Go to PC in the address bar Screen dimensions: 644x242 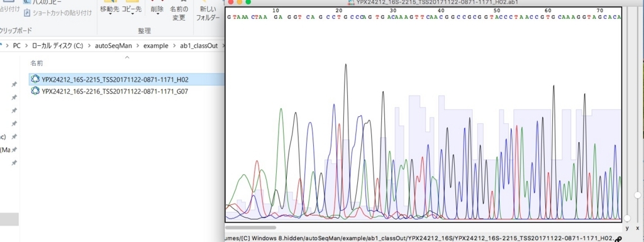coord(16,46)
